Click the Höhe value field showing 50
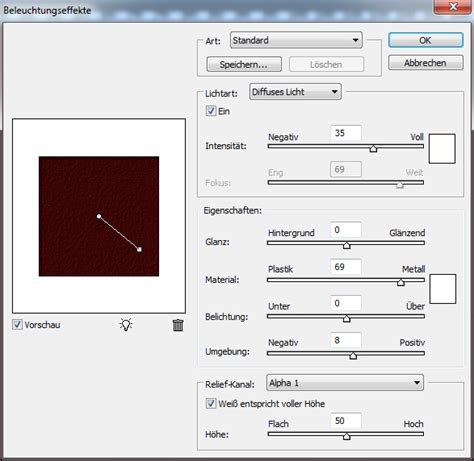 346,421
